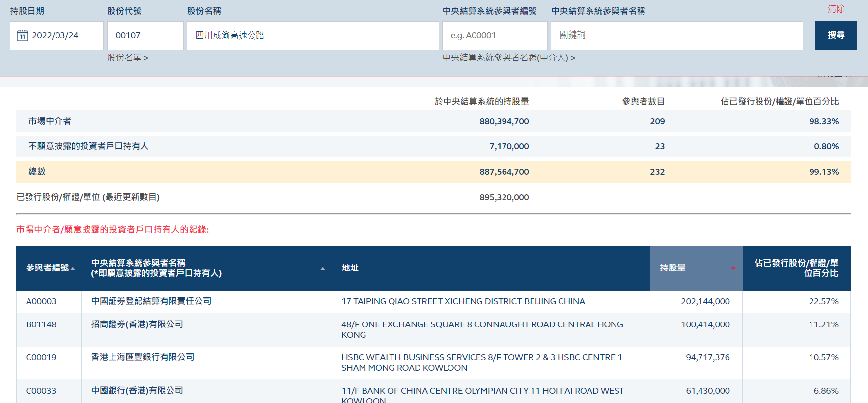This screenshot has width=868, height=403.
Task: Select shareholding value 61,430,000
Action: [x=708, y=391]
